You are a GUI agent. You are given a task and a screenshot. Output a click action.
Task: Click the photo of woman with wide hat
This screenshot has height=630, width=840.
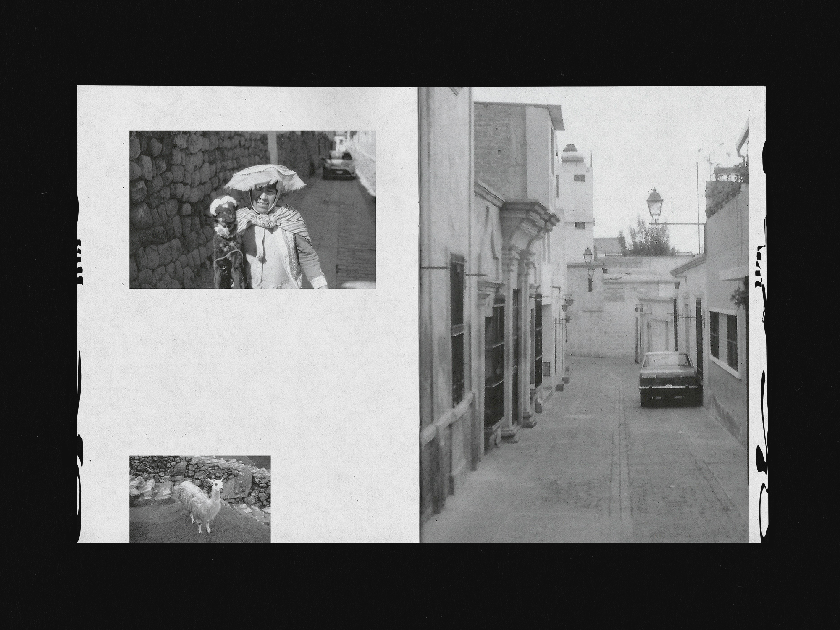coord(252,209)
